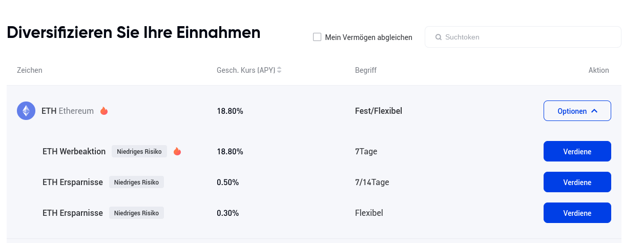Sort by the APY column arrows
Viewport: 644px width, 243px height.
point(279,70)
